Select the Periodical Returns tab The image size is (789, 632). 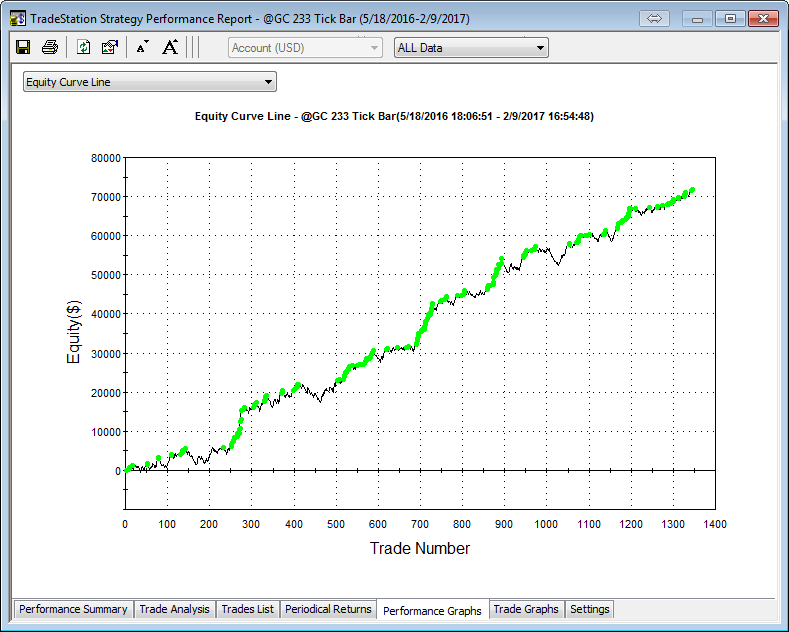pyautogui.click(x=328, y=609)
